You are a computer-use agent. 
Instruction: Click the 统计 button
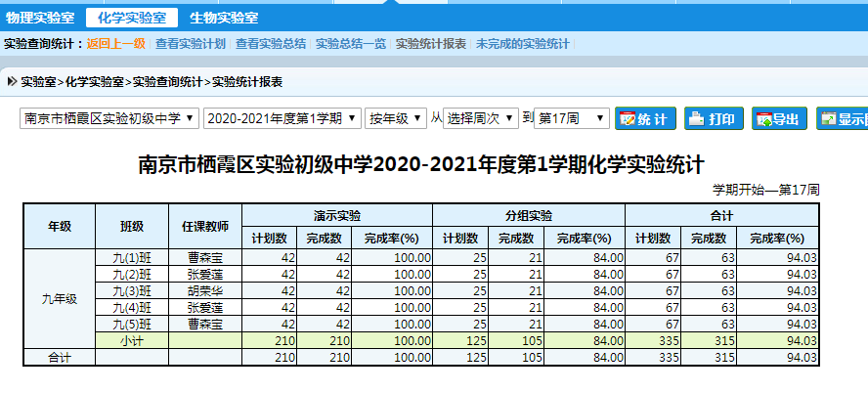point(645,118)
